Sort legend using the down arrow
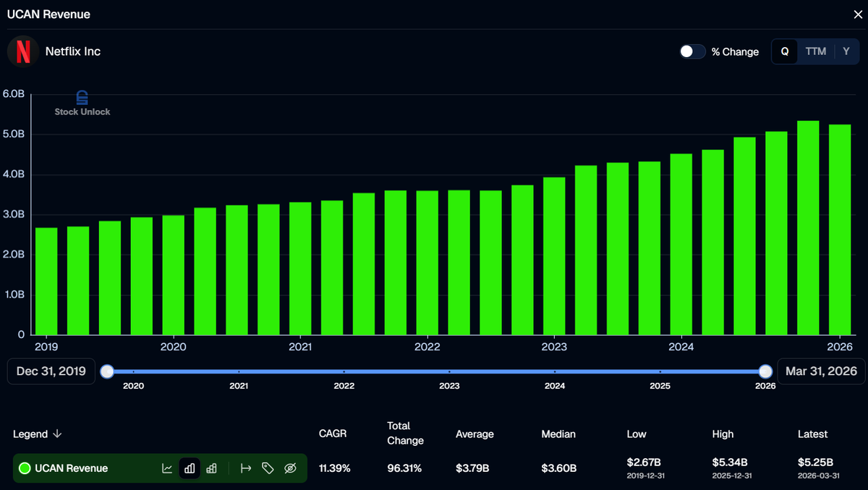This screenshot has height=490, width=868. click(57, 434)
